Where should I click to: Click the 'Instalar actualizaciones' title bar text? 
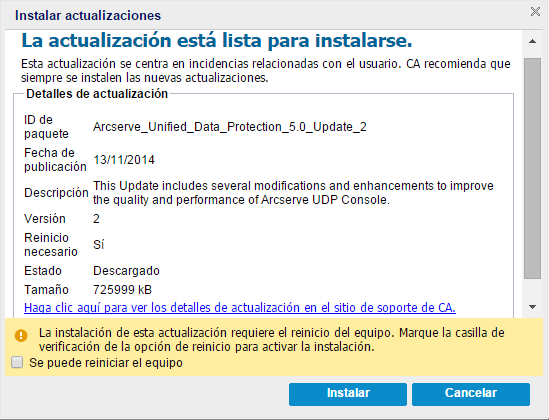click(x=88, y=15)
